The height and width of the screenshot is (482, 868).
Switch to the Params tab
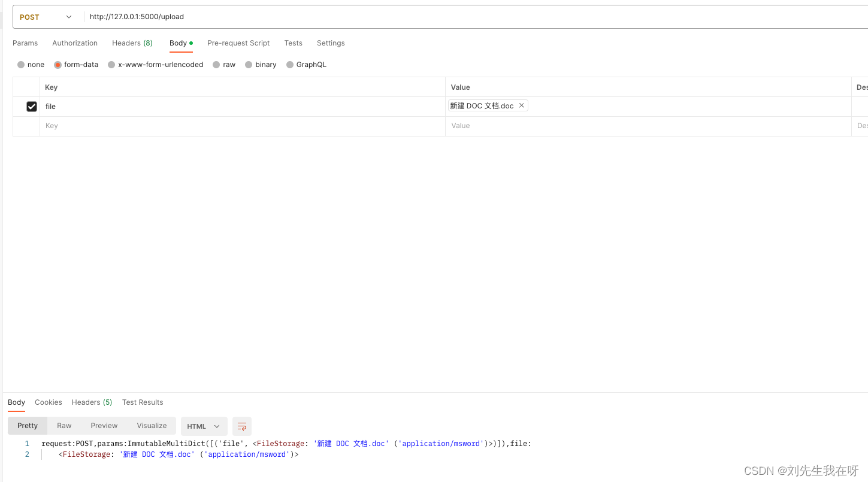click(x=25, y=43)
